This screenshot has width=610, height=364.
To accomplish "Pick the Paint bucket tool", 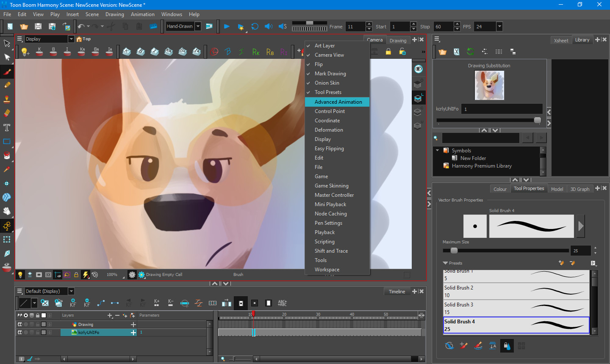I will point(7,155).
